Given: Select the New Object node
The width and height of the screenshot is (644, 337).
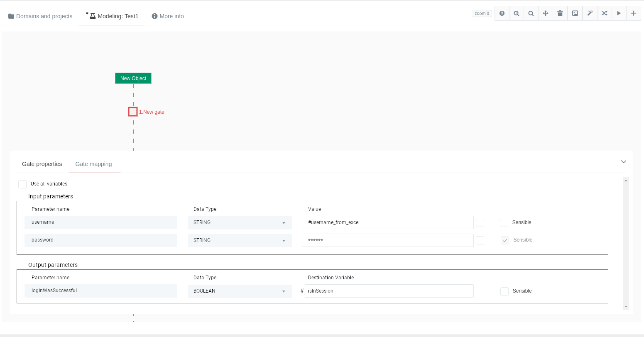Looking at the screenshot, I should coord(133,78).
